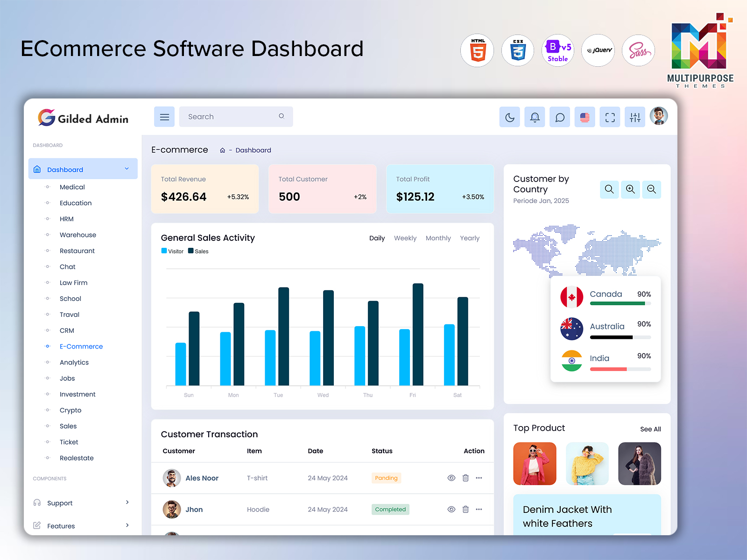Open HRM dashboard in sidebar
This screenshot has width=747, height=560.
click(67, 219)
